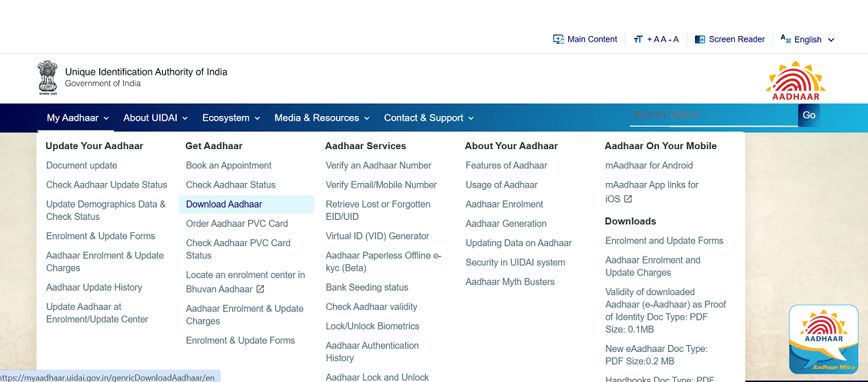Expand the Contact & Support menu
Viewport: 868px width, 382px height.
click(x=429, y=118)
